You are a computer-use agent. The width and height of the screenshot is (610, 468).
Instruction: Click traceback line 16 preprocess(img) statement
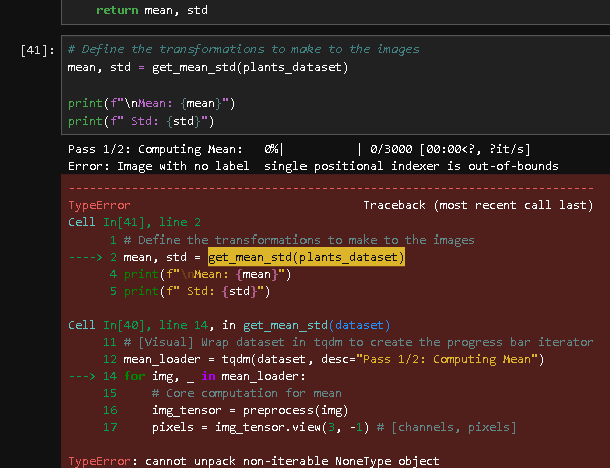(250, 410)
